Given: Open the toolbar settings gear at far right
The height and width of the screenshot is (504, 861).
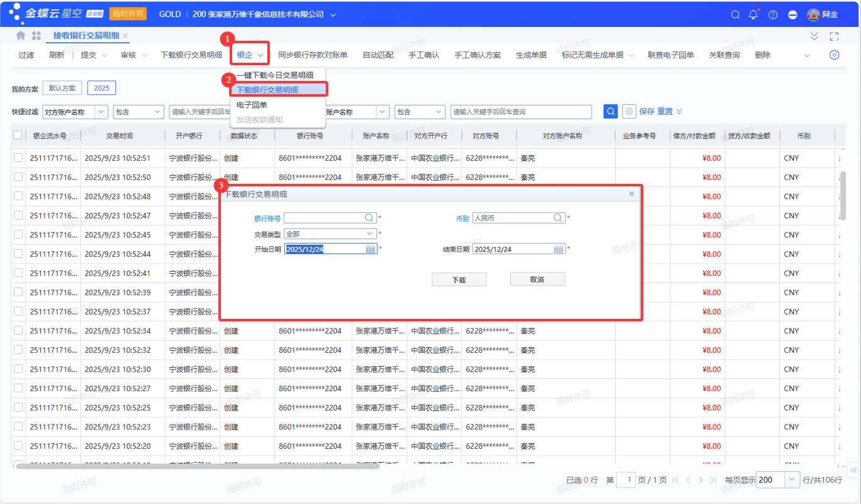Looking at the screenshot, I should 834,55.
